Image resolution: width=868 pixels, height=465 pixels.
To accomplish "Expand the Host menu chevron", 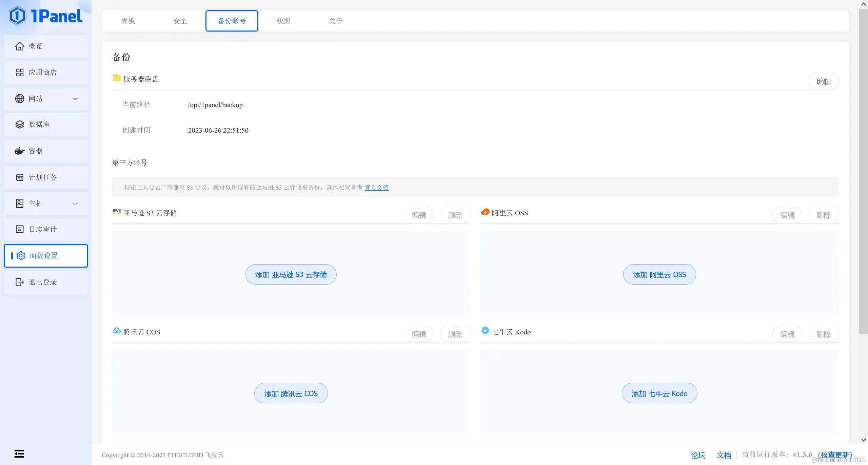I will (x=75, y=204).
